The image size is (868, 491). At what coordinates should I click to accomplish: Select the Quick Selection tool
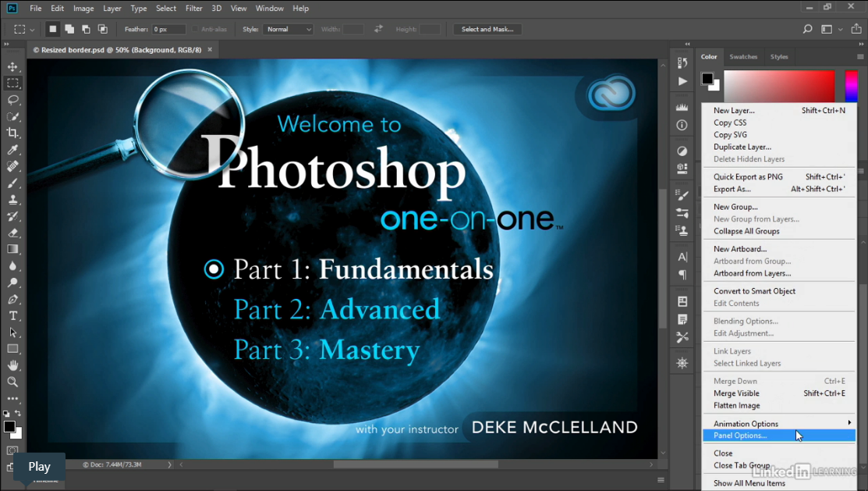pyautogui.click(x=12, y=116)
